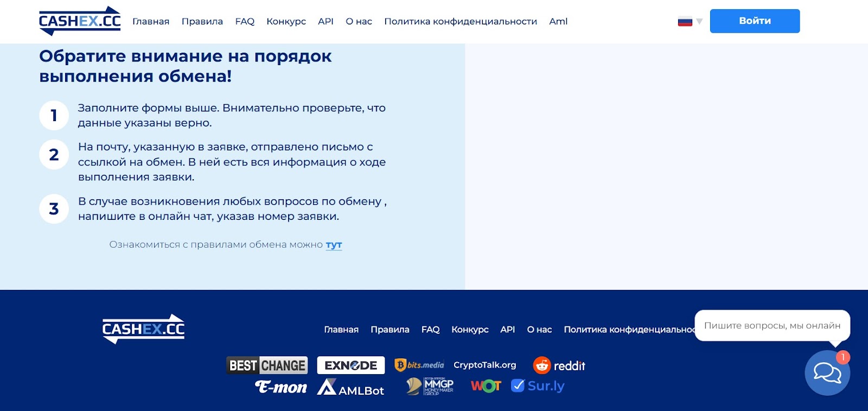This screenshot has width=868, height=411.
Task: Click the chat prompt 'Пишите вопросы, мы онлайн'
Action: (772, 326)
